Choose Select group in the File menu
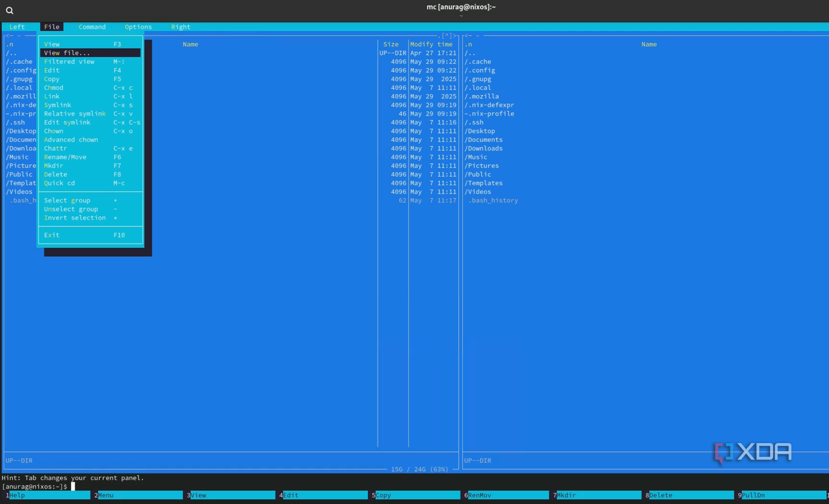 tap(90, 201)
